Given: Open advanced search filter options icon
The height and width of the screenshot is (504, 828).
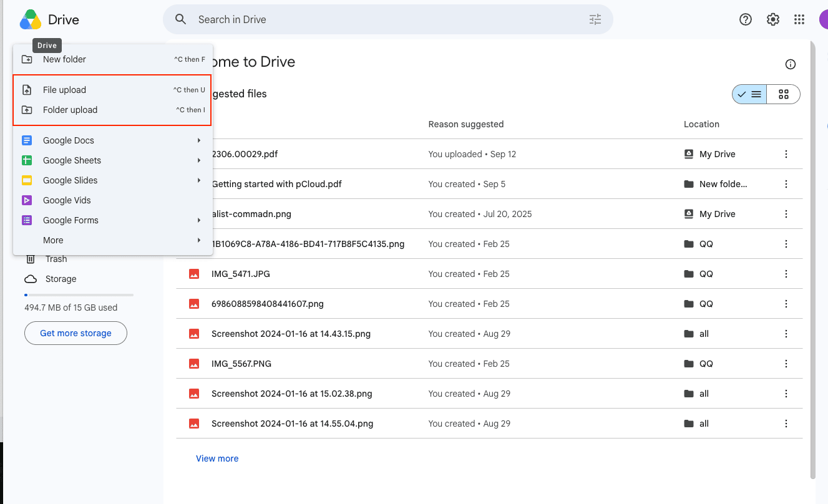Looking at the screenshot, I should click(x=595, y=19).
